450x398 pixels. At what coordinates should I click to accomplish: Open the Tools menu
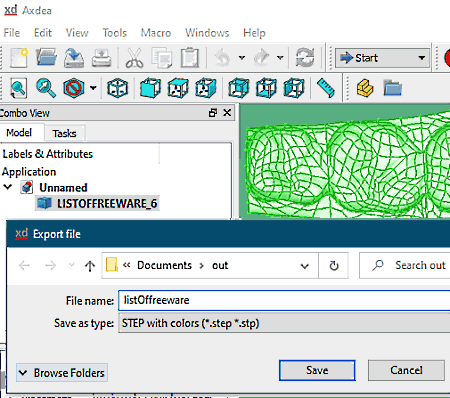[114, 33]
